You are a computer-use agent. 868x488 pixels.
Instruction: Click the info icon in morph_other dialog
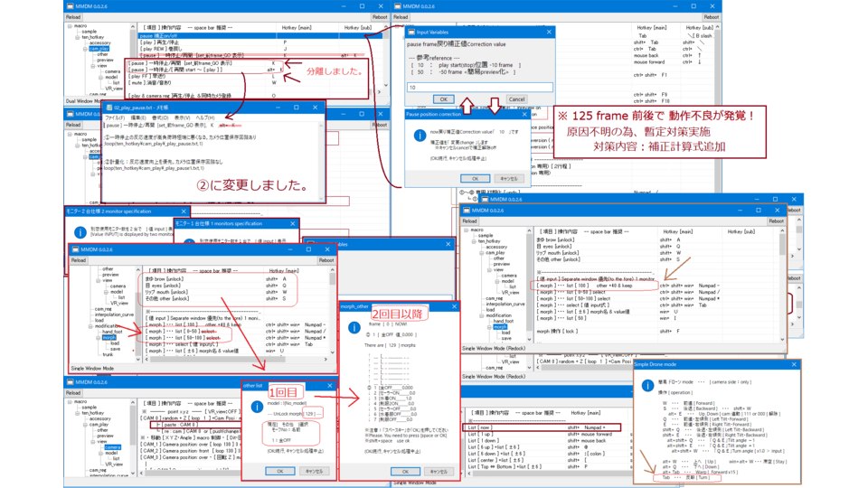tap(354, 327)
